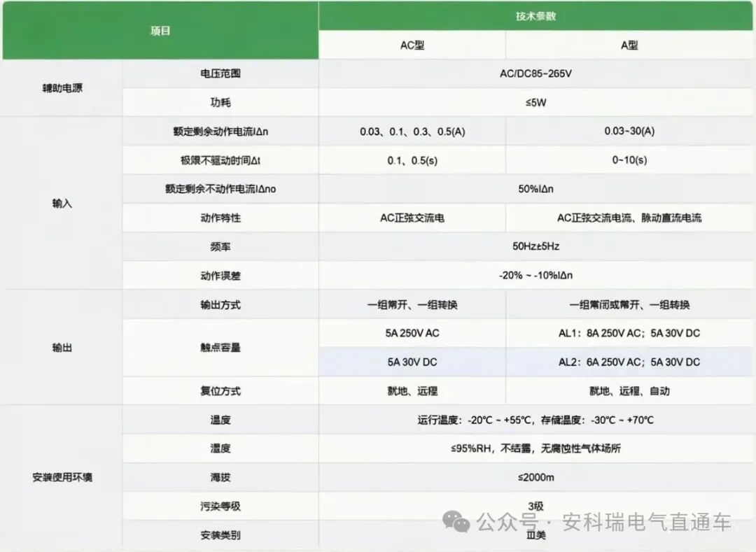Click the ≤5W power consumption cell
The width and height of the screenshot is (756, 552).
[537, 101]
